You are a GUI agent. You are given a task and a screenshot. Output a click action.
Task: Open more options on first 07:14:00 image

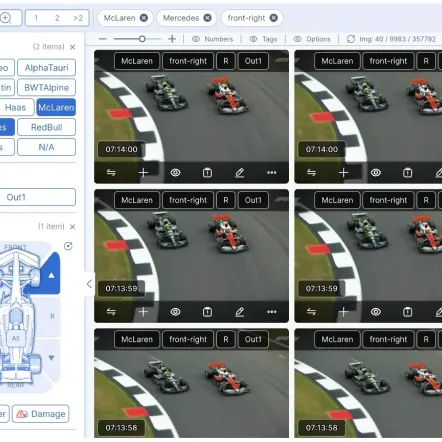[x=272, y=172]
